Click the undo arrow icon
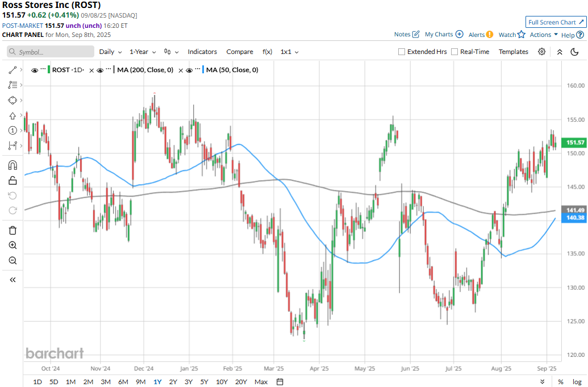This screenshot has width=588, height=387. point(12,195)
